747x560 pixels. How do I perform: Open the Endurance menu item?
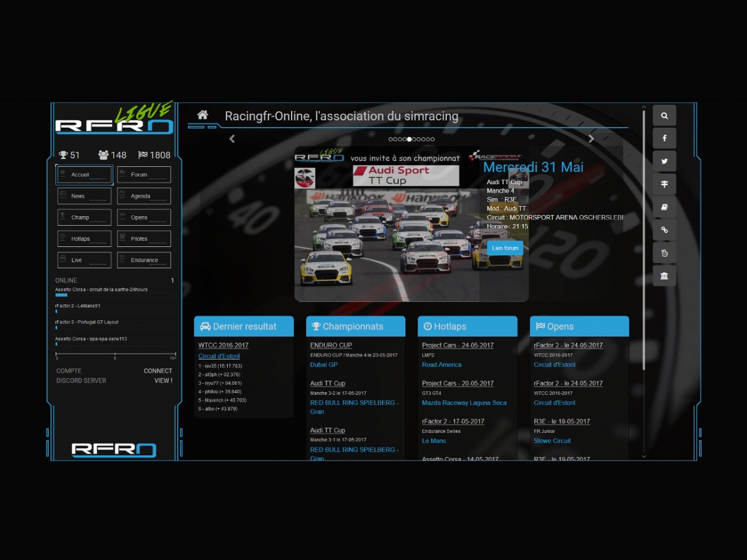point(144,260)
